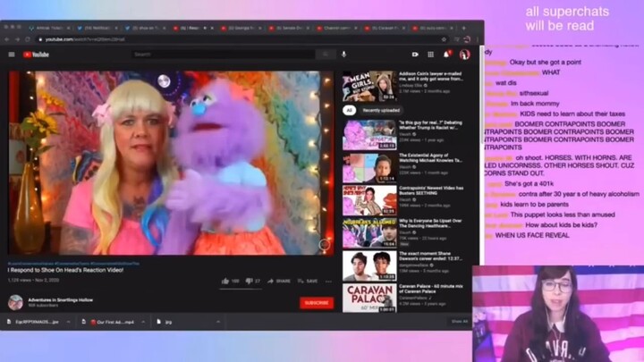644x362 pixels.
Task: Switch to the Georgia YouTube tab
Action: click(241, 28)
